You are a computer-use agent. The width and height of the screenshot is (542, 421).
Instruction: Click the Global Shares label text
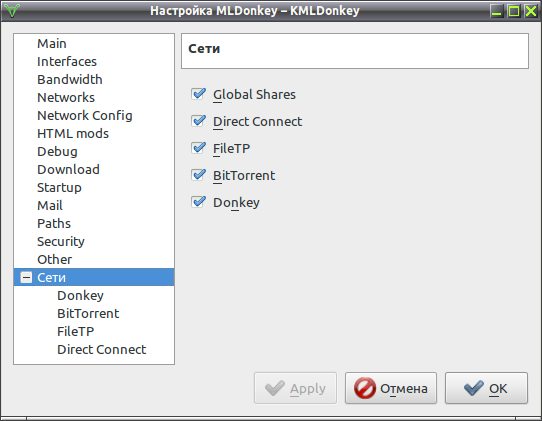click(254, 94)
